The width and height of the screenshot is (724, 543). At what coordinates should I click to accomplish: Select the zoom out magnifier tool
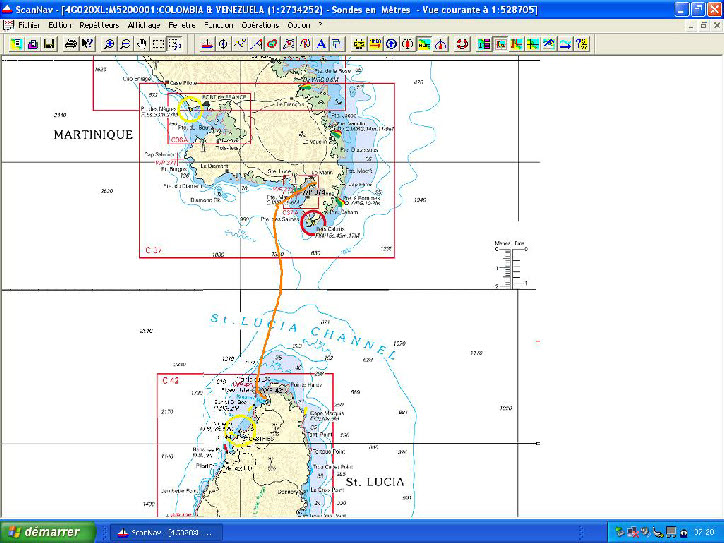tap(125, 44)
